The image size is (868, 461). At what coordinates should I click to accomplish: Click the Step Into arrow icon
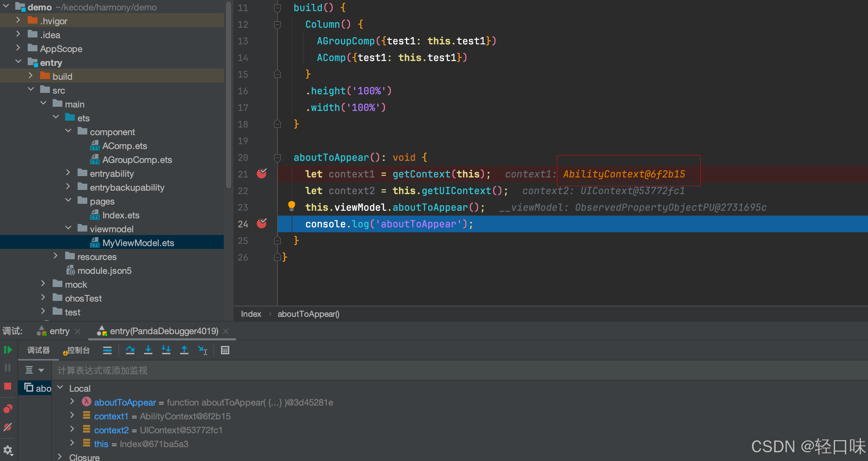pos(148,350)
